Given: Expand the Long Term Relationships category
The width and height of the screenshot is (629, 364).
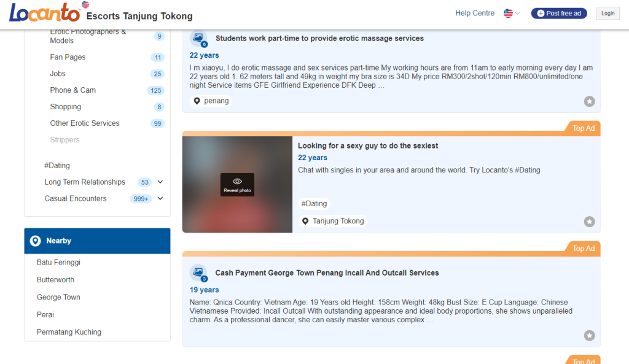Looking at the screenshot, I should tap(160, 182).
